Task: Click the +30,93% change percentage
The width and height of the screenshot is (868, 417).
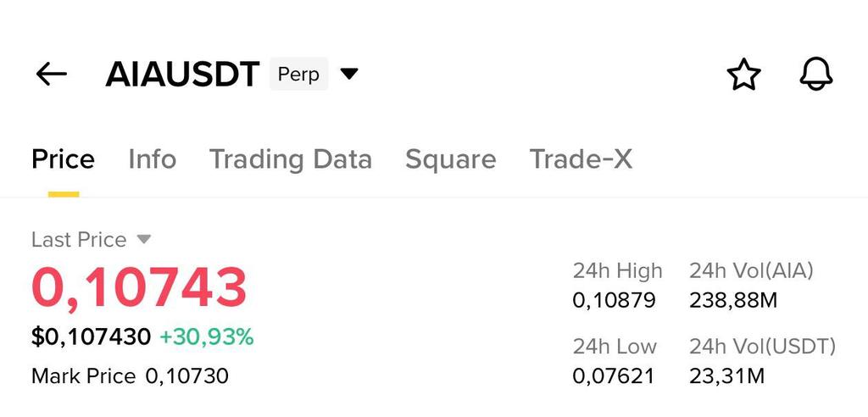Action: [206, 337]
